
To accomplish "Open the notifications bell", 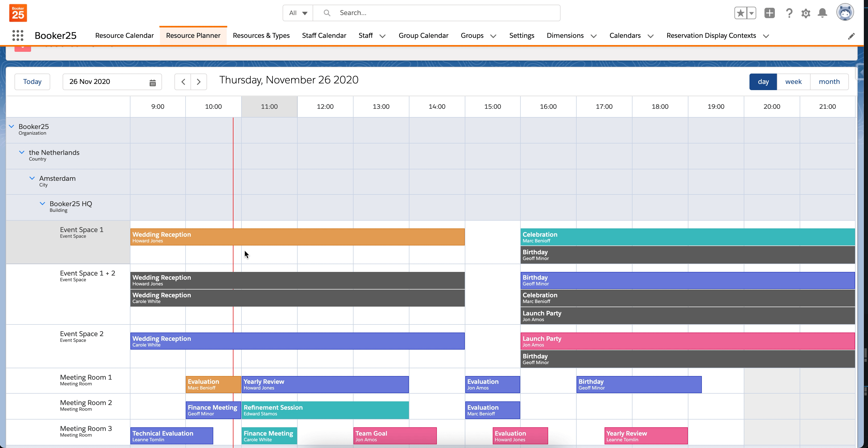I will click(x=822, y=13).
